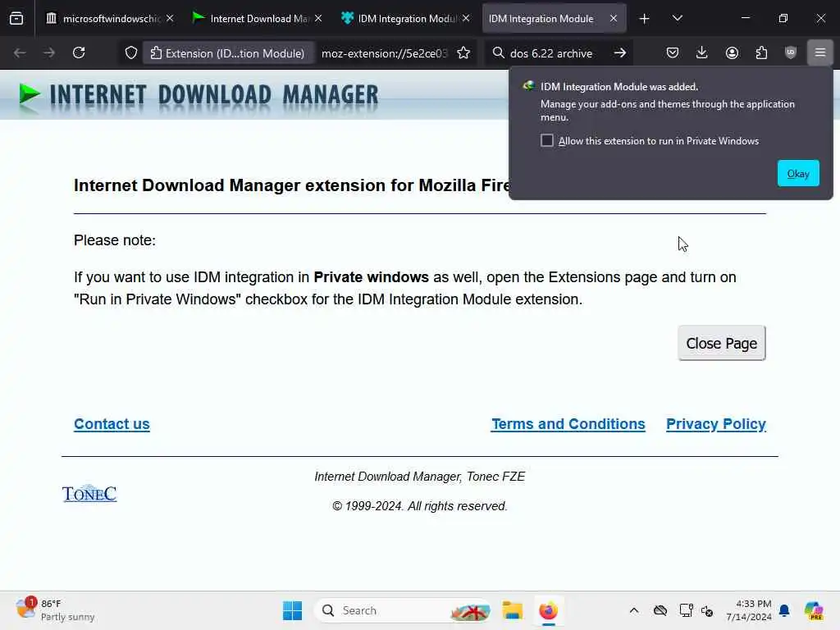Close the microsoftwindowschic tab
The image size is (840, 630).
coord(170,18)
